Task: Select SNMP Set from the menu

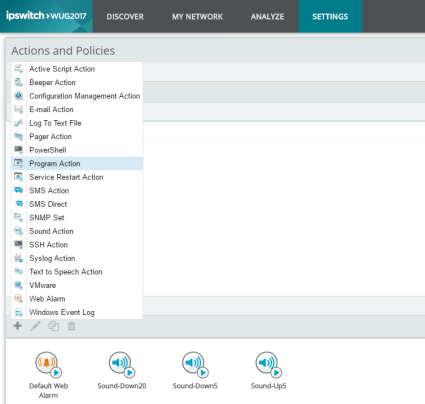Action: click(x=77, y=218)
